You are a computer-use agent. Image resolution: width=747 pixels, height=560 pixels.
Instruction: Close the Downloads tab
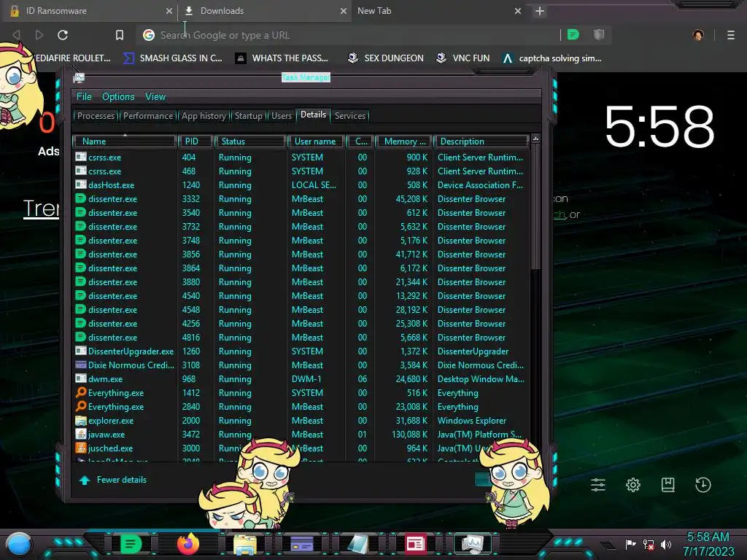pos(344,11)
